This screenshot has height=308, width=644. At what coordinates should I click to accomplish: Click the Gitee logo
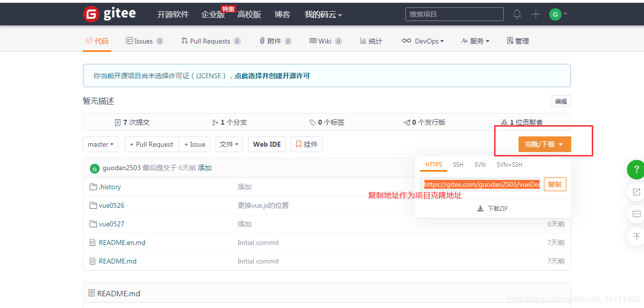[110, 14]
